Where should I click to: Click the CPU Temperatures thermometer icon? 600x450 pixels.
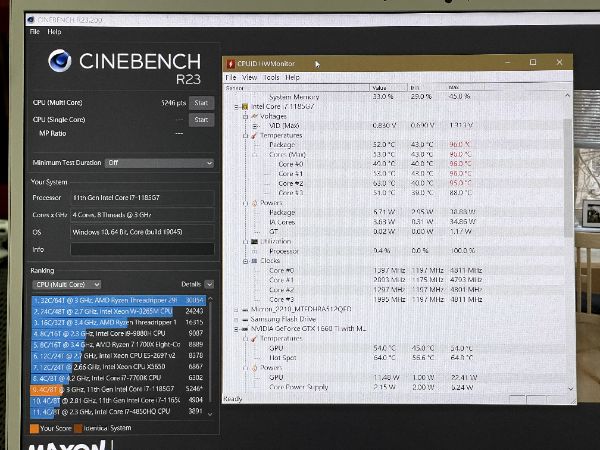click(254, 135)
